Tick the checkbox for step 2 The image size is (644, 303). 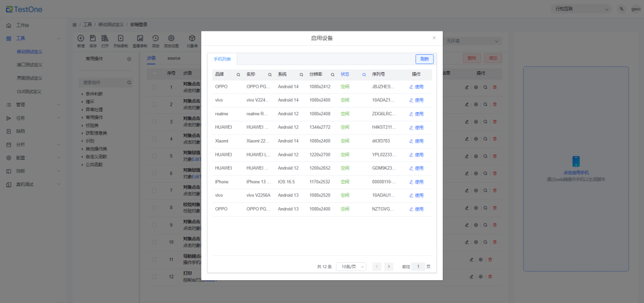coord(155,105)
